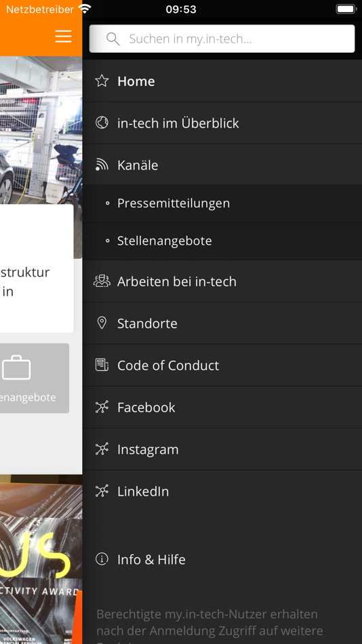This screenshot has height=644, width=362.
Task: Open the LinkedIn link
Action: click(222, 491)
